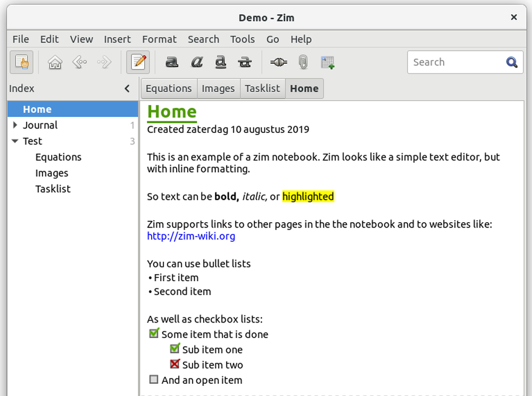Click the magnifier search icon
The height and width of the screenshot is (396, 532).
tap(512, 62)
